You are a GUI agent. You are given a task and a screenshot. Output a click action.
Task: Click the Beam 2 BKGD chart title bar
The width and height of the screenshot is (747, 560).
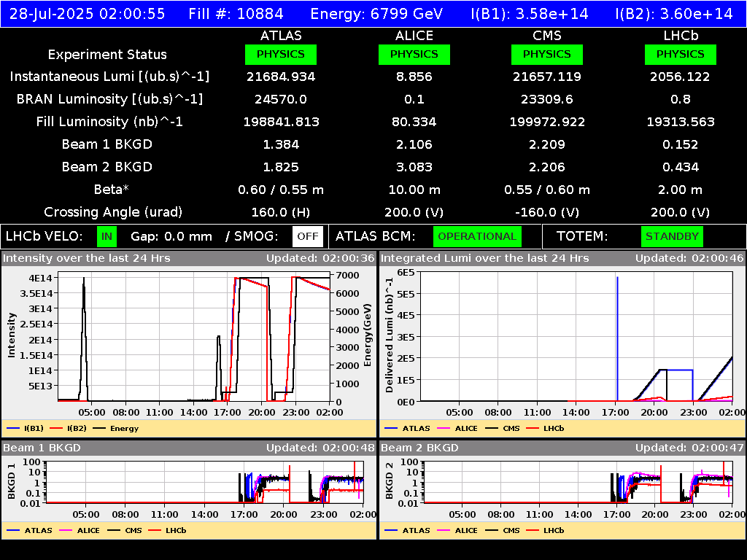point(562,448)
